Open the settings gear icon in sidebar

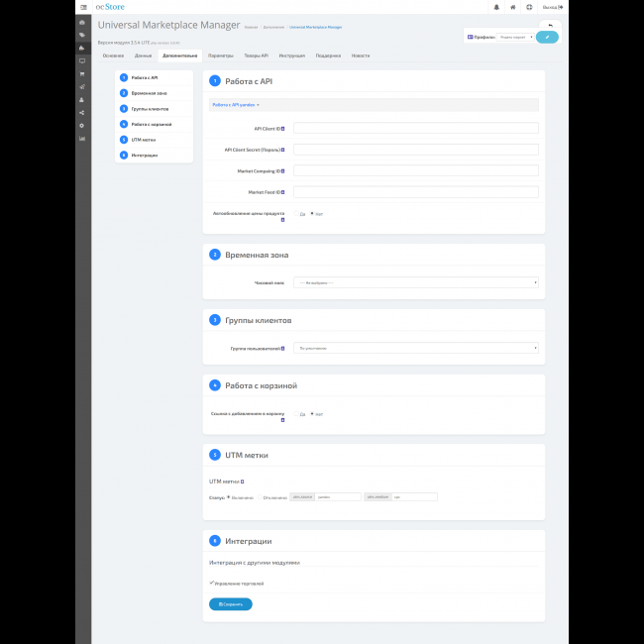pos(82,125)
